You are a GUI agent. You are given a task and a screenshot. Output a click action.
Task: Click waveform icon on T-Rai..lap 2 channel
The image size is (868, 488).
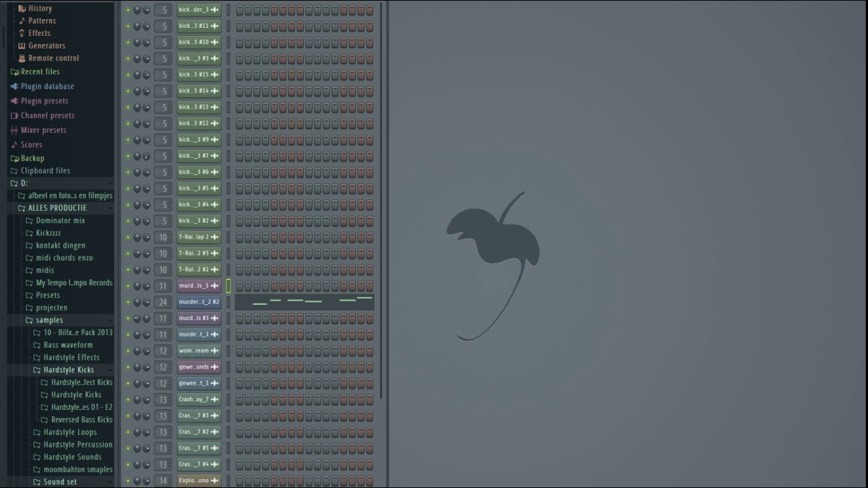pyautogui.click(x=215, y=237)
